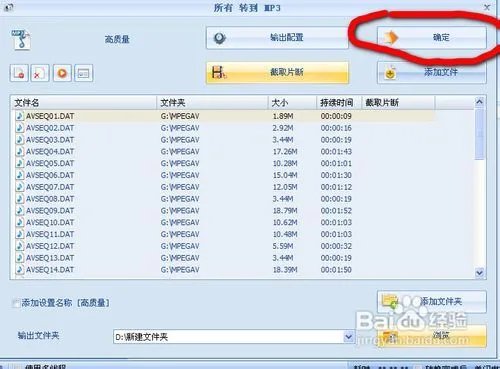This screenshot has height=369, width=500.
Task: Click the 浏览 browse button
Action: point(432,336)
